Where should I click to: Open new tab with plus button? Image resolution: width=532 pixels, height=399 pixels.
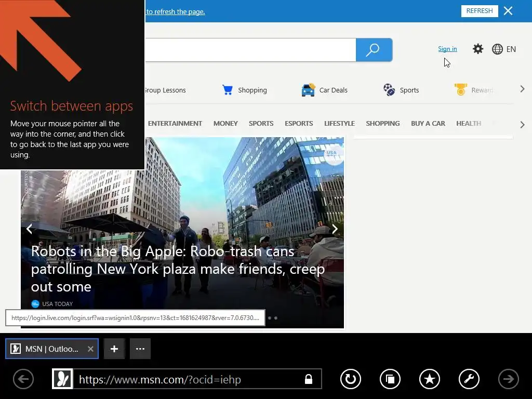point(114,349)
